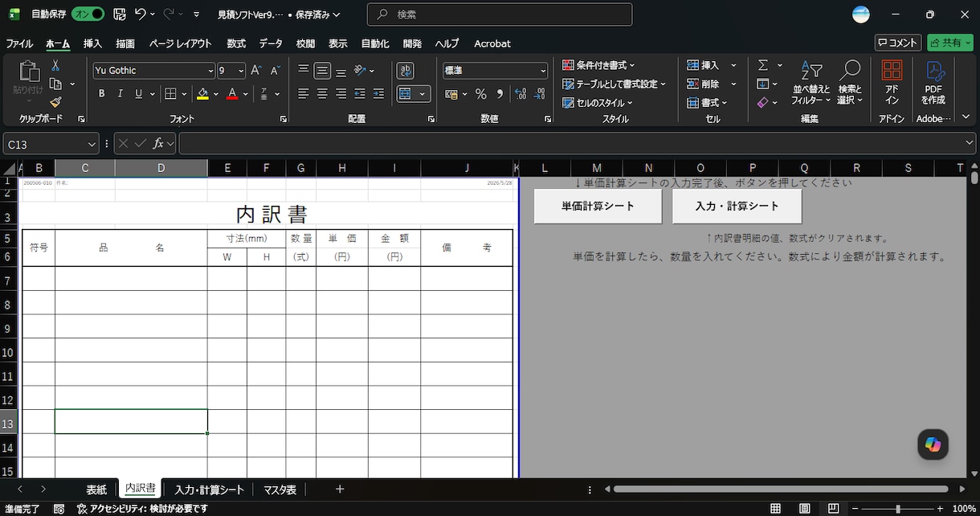
Task: Toggle Wrap Text button
Action: (406, 71)
